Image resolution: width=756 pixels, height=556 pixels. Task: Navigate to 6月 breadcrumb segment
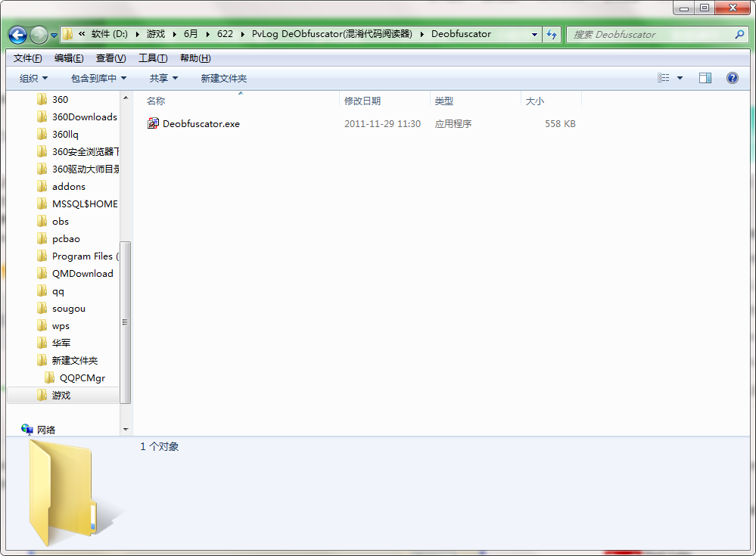coord(191,34)
